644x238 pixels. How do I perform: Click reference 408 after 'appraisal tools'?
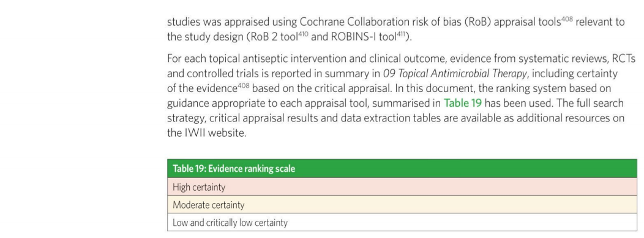567,18
